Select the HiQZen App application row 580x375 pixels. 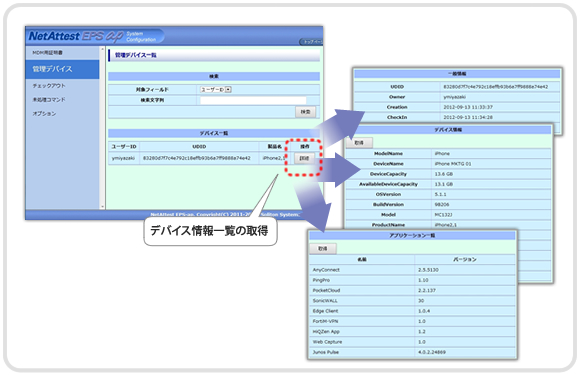tap(412, 332)
